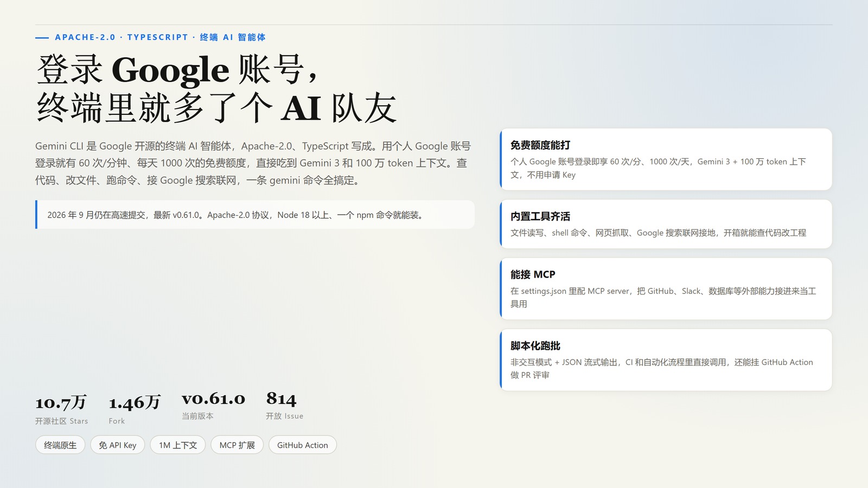The height and width of the screenshot is (488, 868).
Task: Click the APACHE-2.0 · TYPESCRIPT header label
Action: tap(160, 37)
